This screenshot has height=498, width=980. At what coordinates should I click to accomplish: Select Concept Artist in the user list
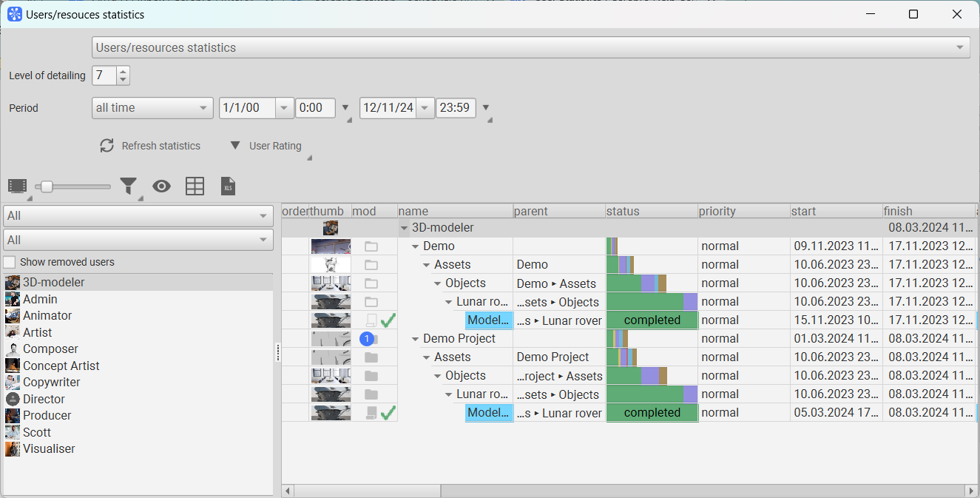pos(138,366)
